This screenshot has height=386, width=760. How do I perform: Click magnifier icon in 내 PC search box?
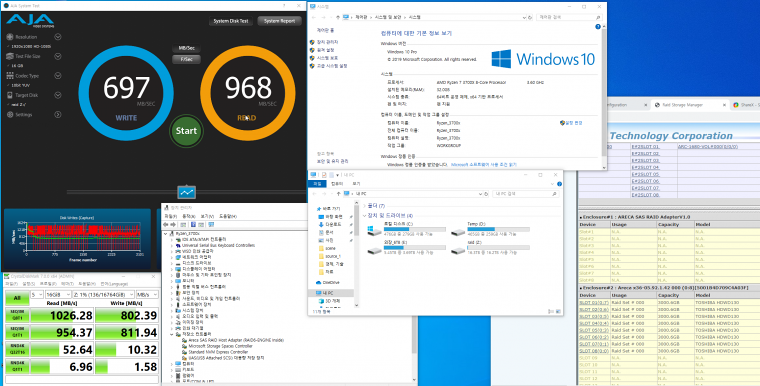click(x=554, y=193)
